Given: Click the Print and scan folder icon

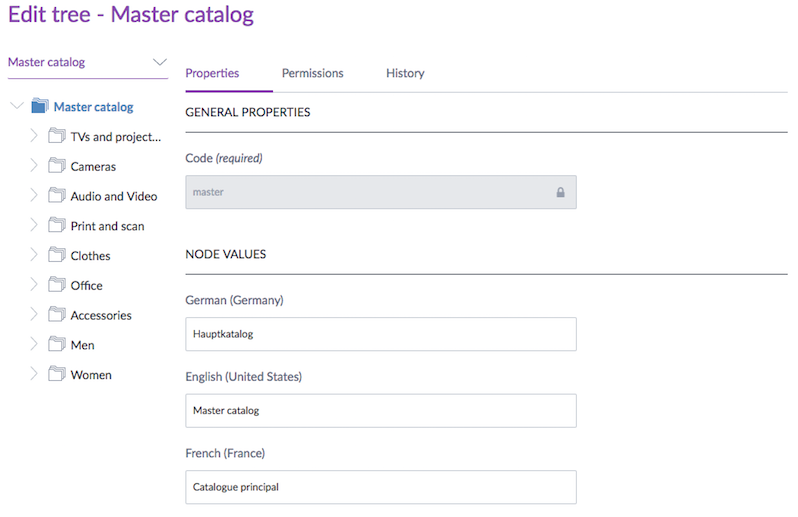Looking at the screenshot, I should (57, 226).
